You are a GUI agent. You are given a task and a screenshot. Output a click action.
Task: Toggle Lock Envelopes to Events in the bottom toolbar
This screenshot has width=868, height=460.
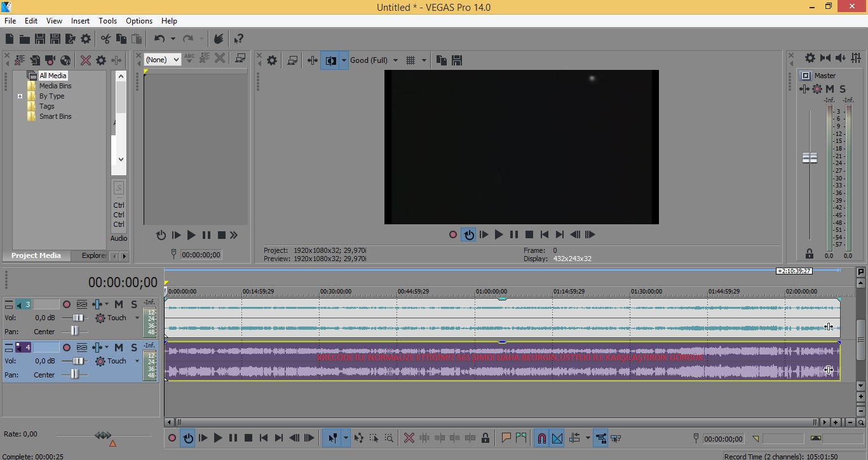600,438
